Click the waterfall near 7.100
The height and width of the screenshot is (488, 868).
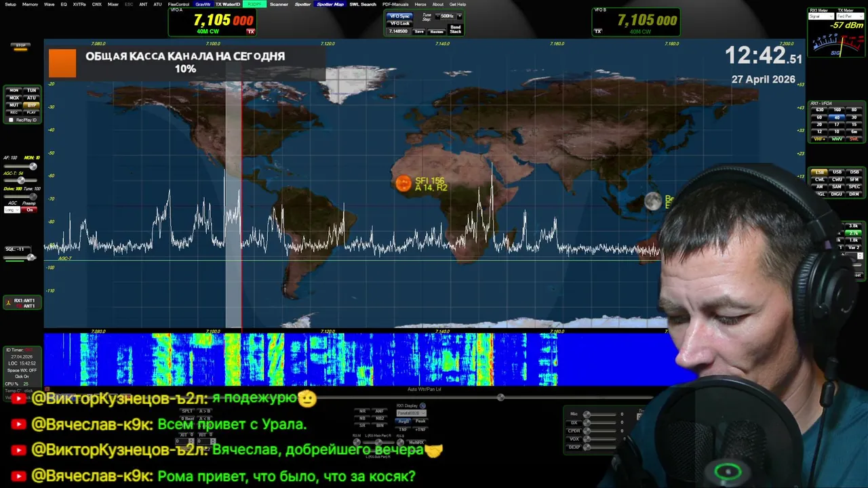click(x=213, y=359)
